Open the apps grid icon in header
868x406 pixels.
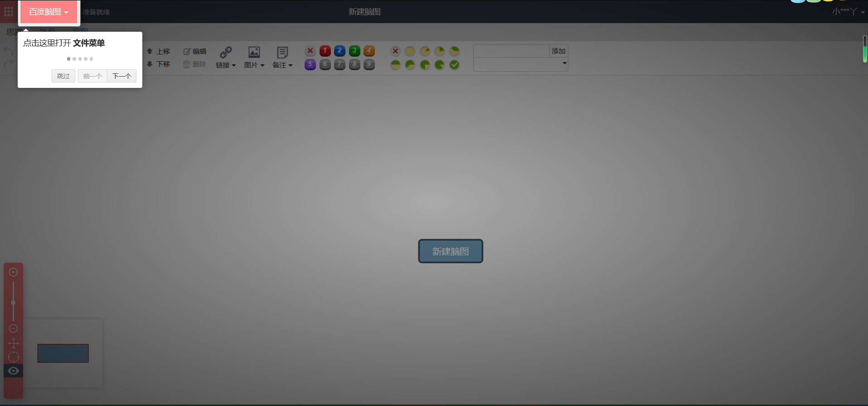(9, 12)
